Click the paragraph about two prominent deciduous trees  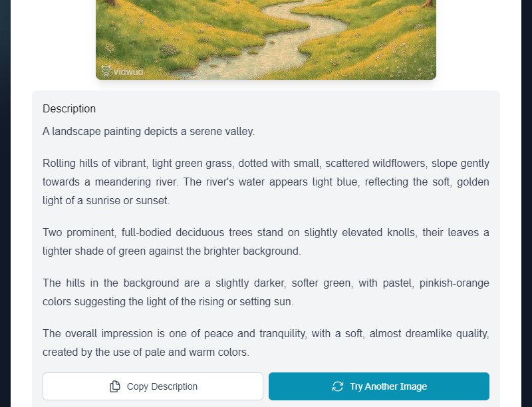point(266,241)
